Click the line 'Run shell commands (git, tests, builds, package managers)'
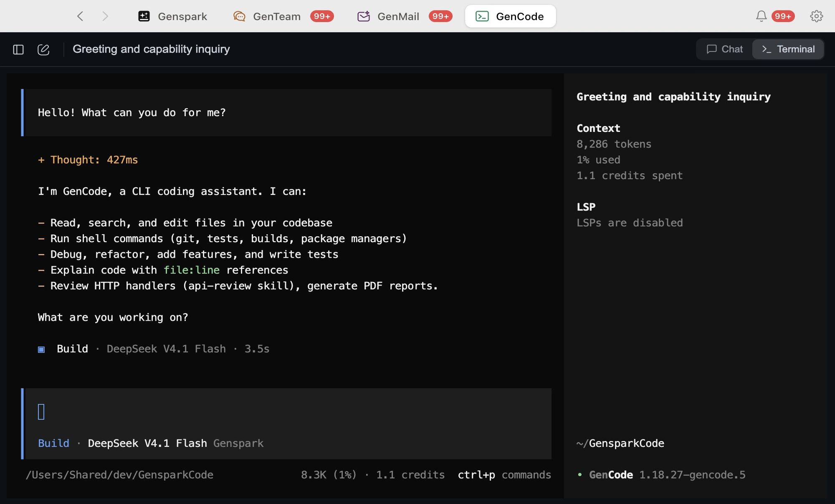 tap(228, 239)
